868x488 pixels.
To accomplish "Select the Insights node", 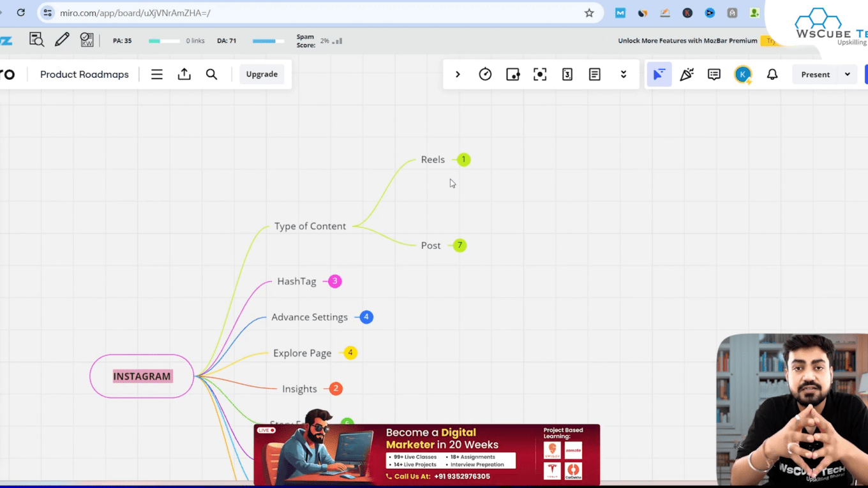I will pyautogui.click(x=299, y=388).
